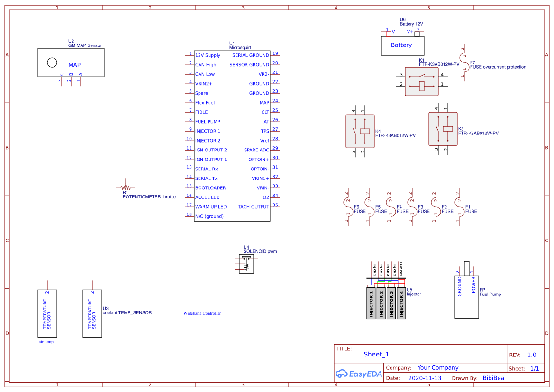Viewport: 554px width, 392px height.
Task: Select relay K1 FTR-K3AB012W-PV
Action: click(x=421, y=82)
